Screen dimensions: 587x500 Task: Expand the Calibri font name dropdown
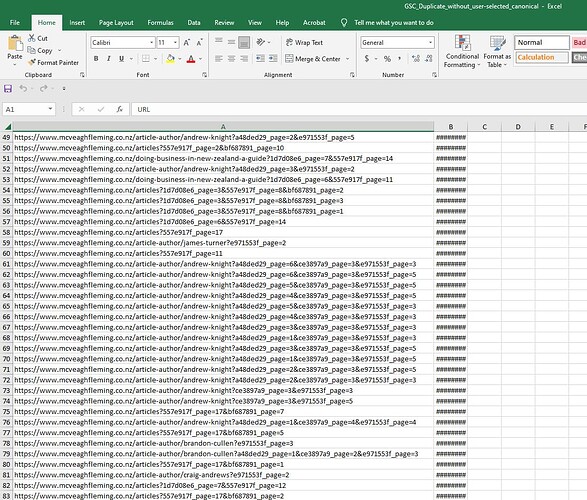(152, 42)
